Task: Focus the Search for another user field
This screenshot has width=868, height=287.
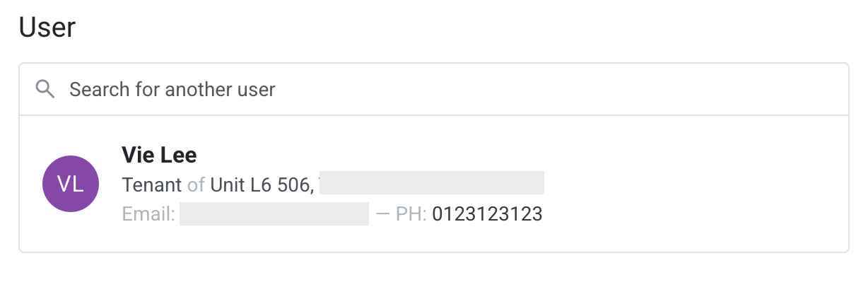Action: click(433, 89)
